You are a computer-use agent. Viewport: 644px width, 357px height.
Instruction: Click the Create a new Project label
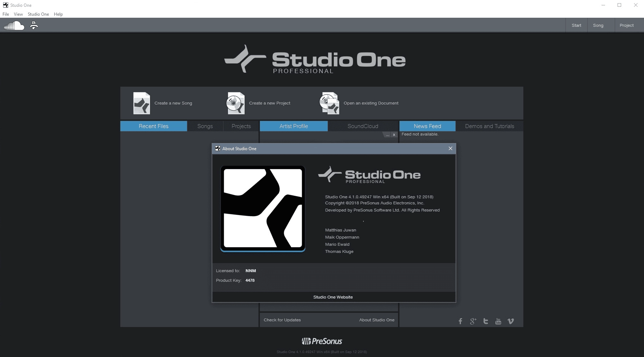(x=270, y=103)
